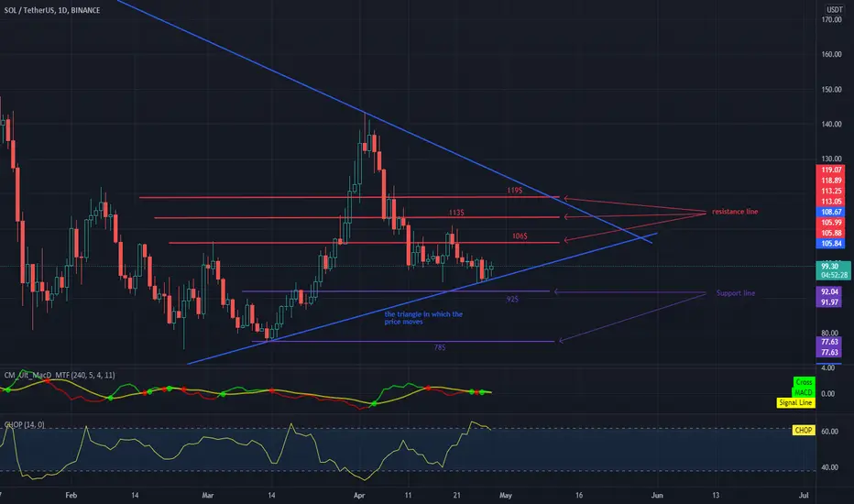
Task: Click the 11 date tick on time axis
Action: [408, 495]
